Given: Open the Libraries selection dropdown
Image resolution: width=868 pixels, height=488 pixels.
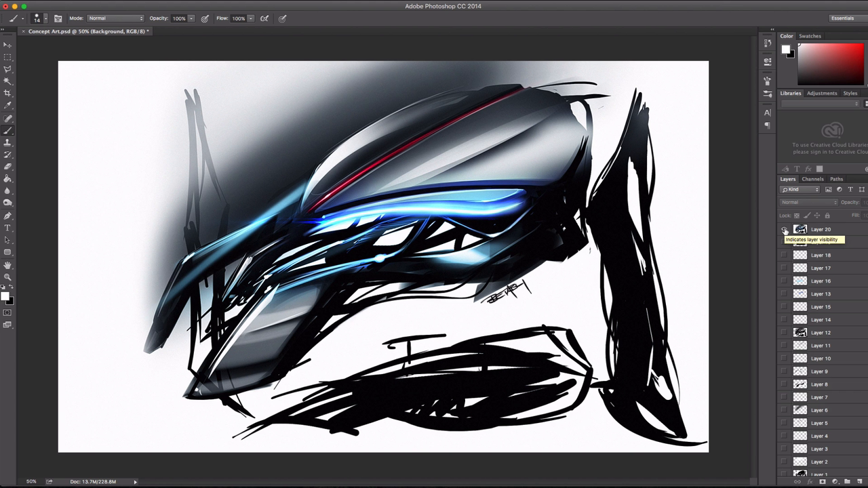Looking at the screenshot, I should click(821, 104).
